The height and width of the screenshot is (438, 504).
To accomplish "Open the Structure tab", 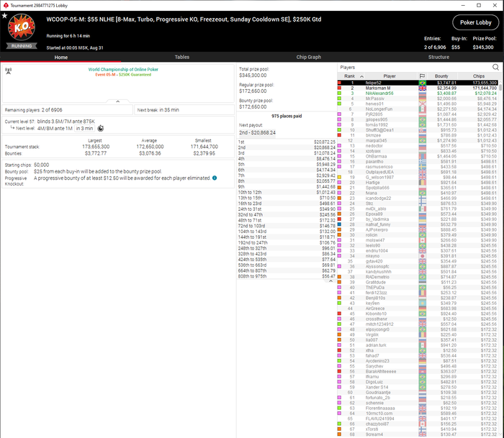I will pos(438,57).
